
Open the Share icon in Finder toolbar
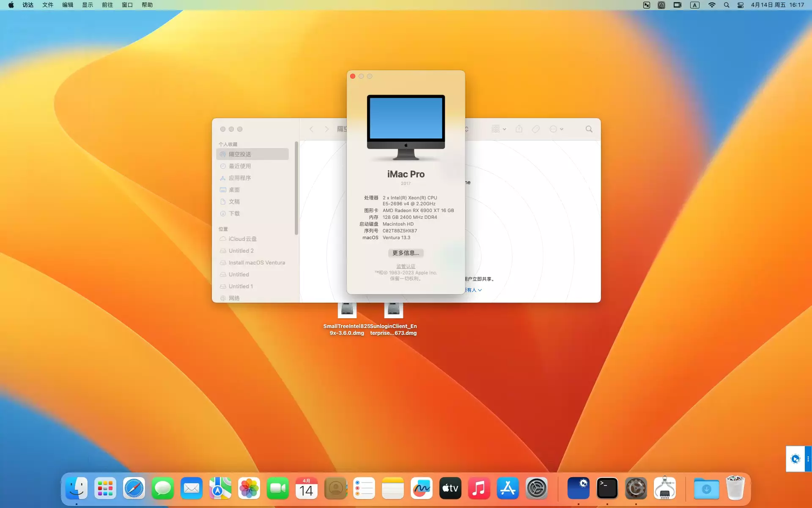519,129
